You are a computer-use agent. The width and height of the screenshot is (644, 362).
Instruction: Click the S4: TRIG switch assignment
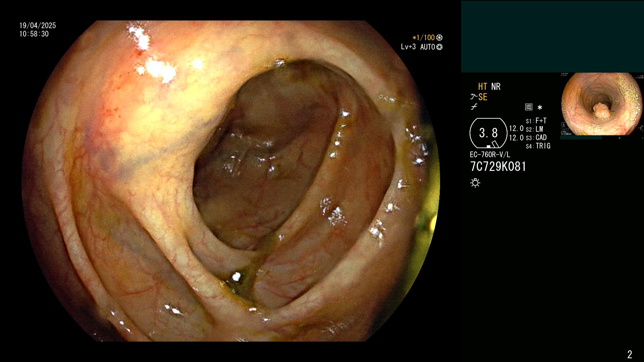(538, 146)
